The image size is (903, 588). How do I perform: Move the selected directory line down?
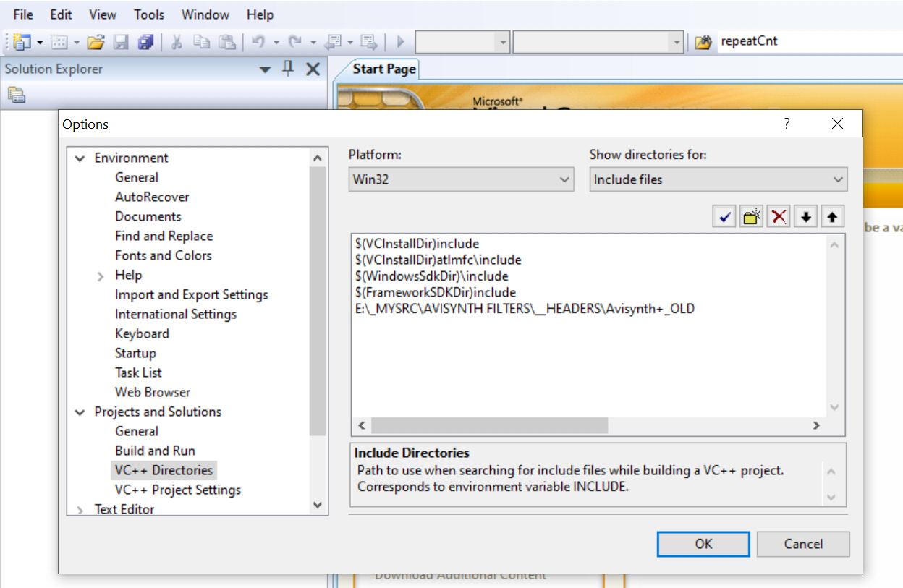(805, 216)
